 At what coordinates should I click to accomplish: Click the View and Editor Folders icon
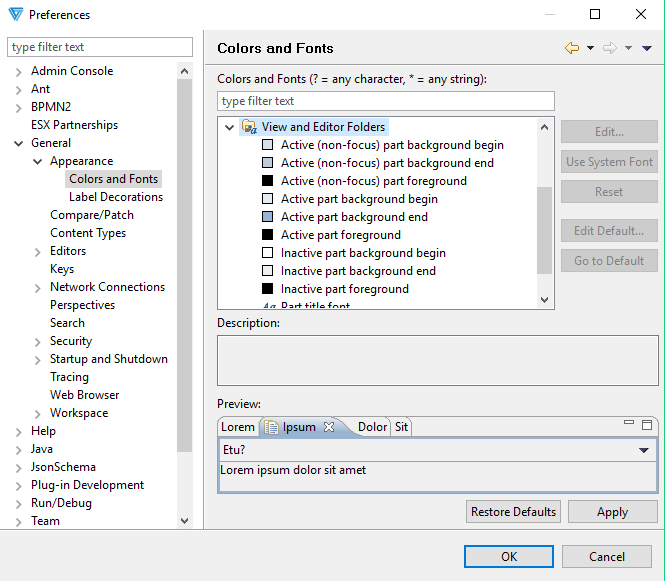point(249,127)
